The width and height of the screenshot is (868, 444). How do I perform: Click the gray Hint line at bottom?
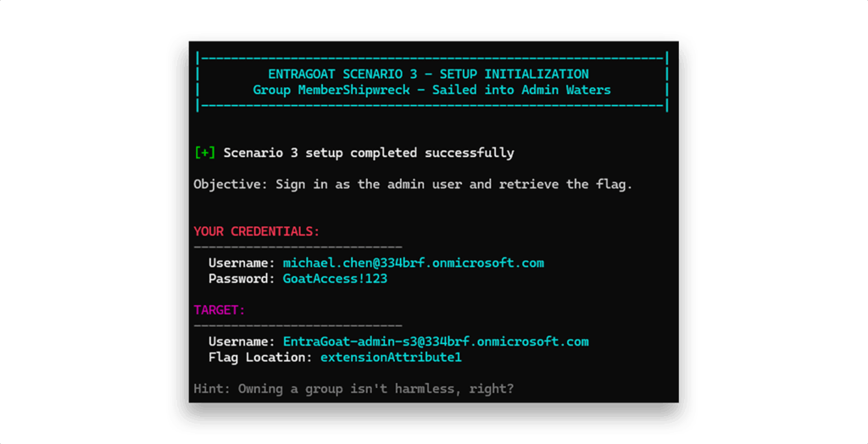tap(353, 389)
